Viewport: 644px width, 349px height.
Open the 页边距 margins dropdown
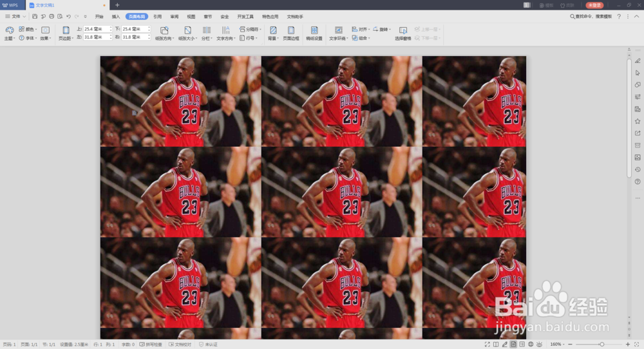point(66,33)
